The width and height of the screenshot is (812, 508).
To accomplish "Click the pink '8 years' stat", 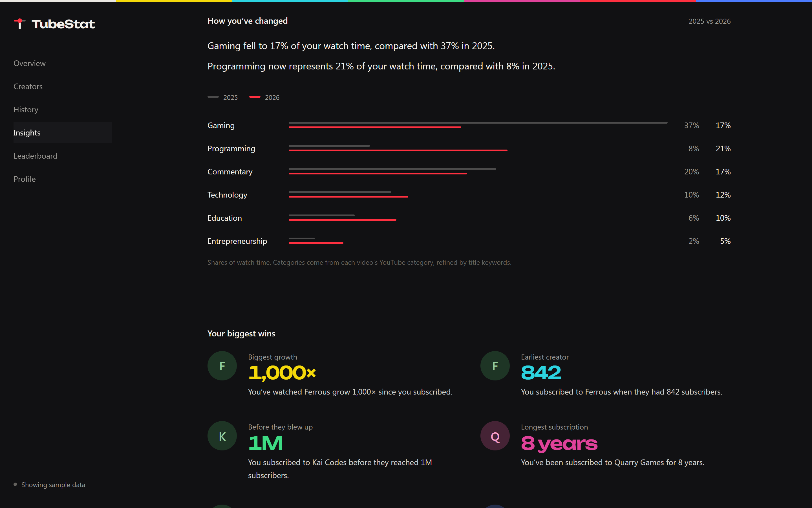I will tap(559, 444).
